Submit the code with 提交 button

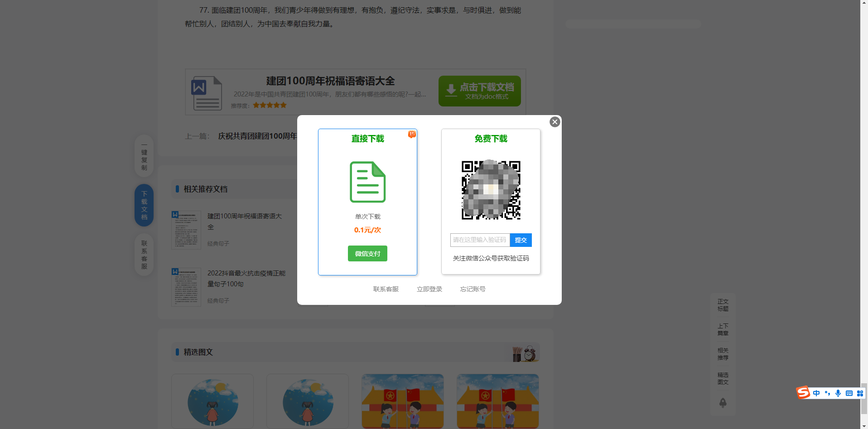(521, 240)
